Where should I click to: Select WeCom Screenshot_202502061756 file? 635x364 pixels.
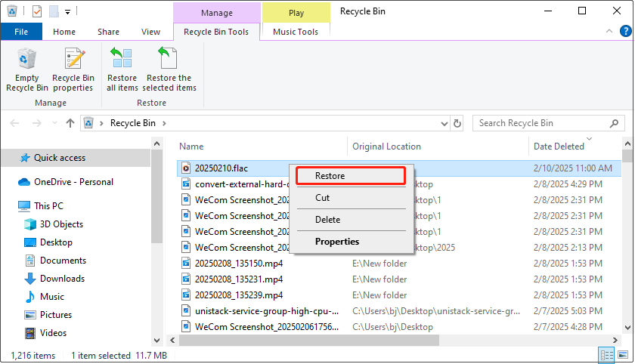267,327
